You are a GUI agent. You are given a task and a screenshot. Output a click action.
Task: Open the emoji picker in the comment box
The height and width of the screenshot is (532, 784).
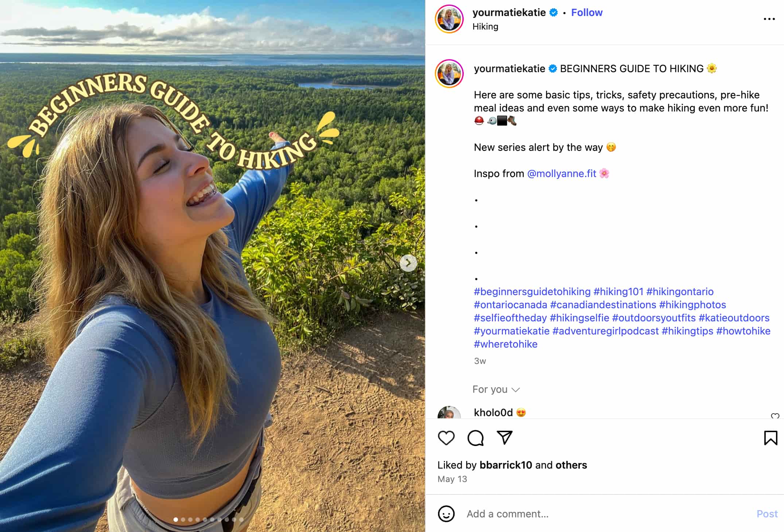pyautogui.click(x=447, y=514)
